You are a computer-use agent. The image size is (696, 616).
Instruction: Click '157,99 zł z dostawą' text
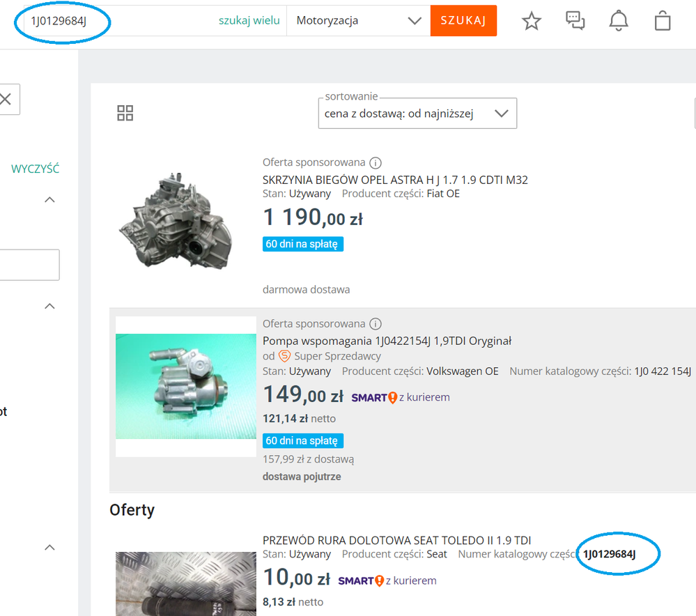(x=309, y=459)
